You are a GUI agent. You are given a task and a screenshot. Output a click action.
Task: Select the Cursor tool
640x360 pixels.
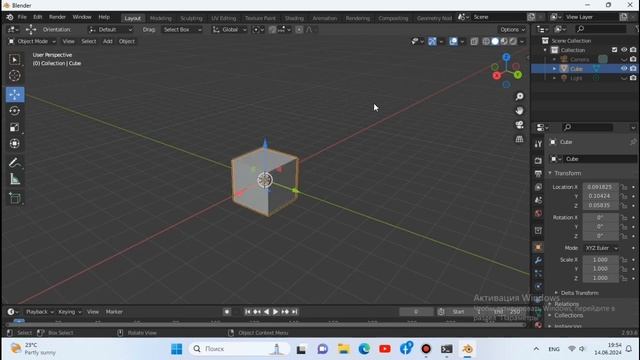15,76
